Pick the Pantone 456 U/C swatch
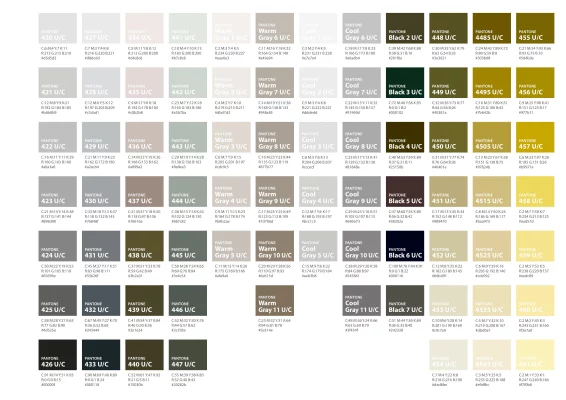The height and width of the screenshot is (400, 566). point(535,83)
